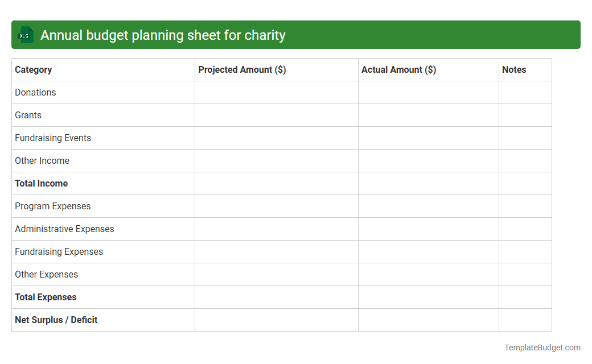The image size is (592, 364).
Task: Click the Actual Amount ($) header
Action: point(398,69)
